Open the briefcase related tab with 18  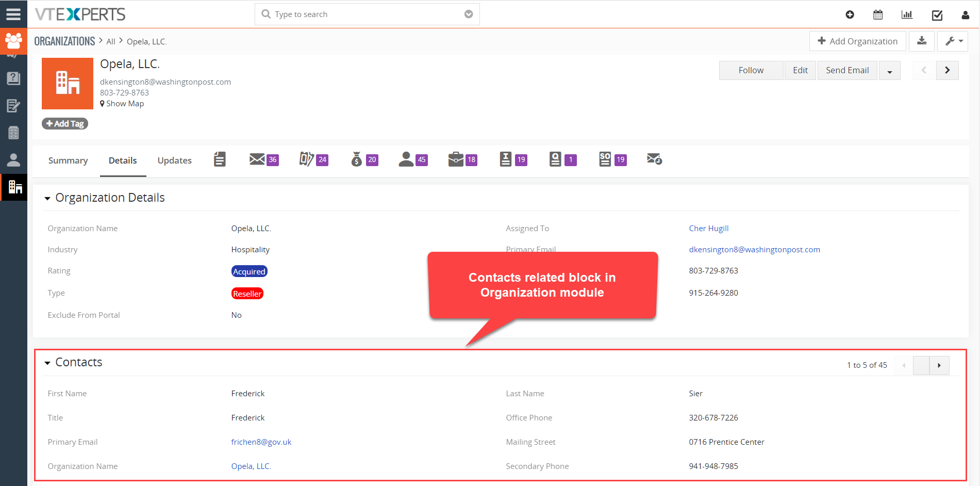(462, 159)
